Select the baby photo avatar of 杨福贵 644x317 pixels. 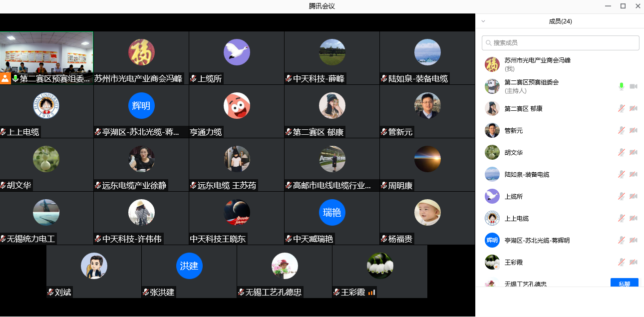pyautogui.click(x=427, y=212)
